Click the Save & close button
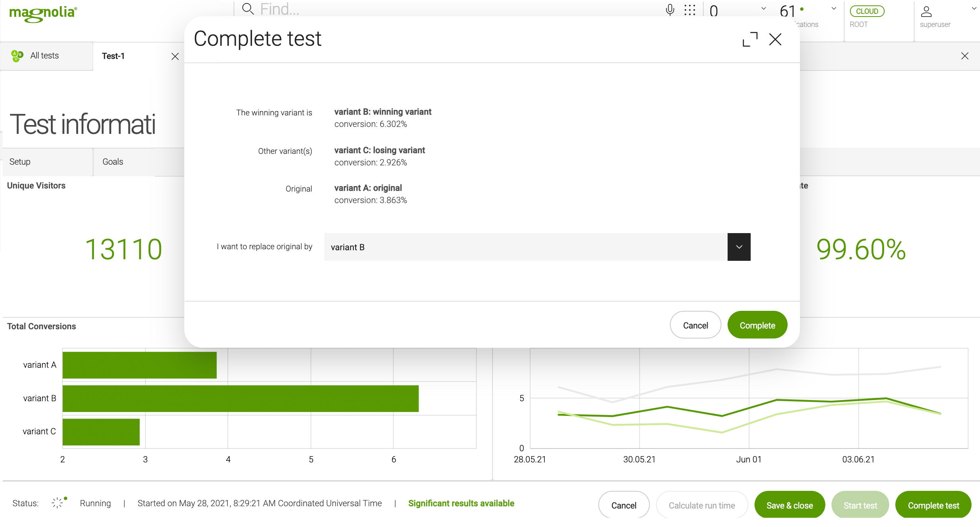980x527 pixels. pyautogui.click(x=789, y=505)
